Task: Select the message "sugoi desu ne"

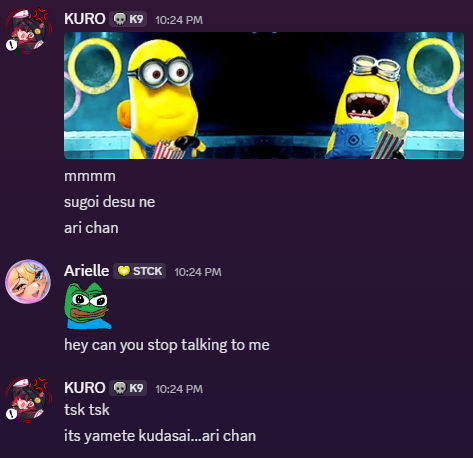Action: click(x=109, y=202)
